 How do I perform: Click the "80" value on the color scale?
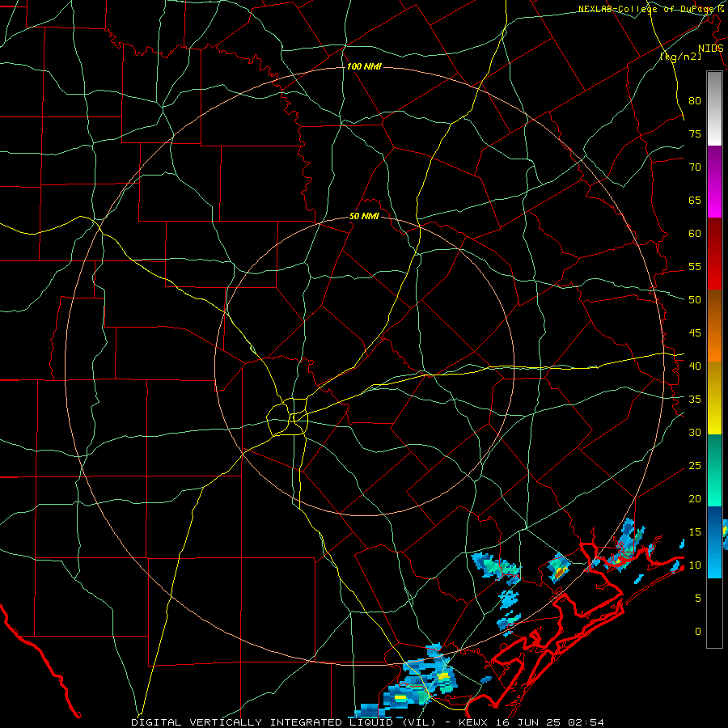click(695, 101)
